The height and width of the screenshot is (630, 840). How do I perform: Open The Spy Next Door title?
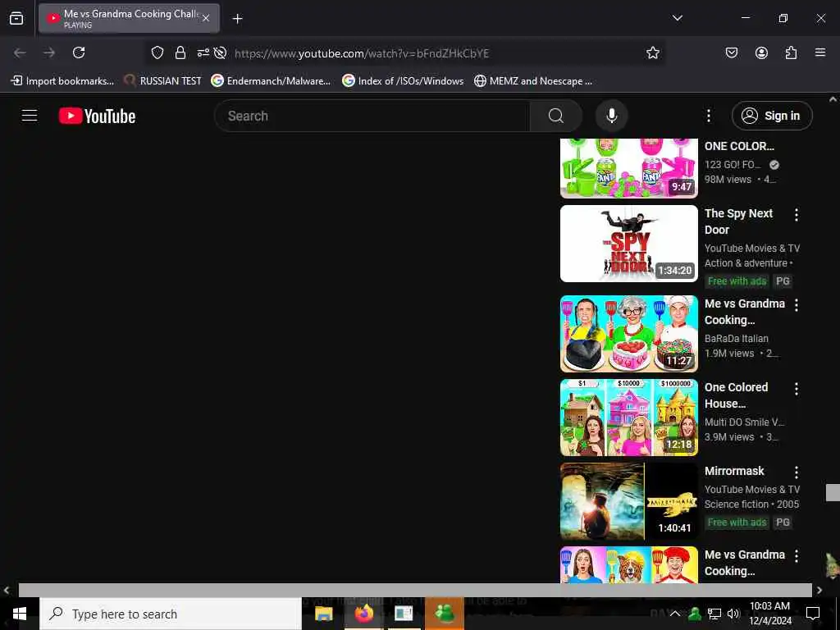[x=739, y=221]
